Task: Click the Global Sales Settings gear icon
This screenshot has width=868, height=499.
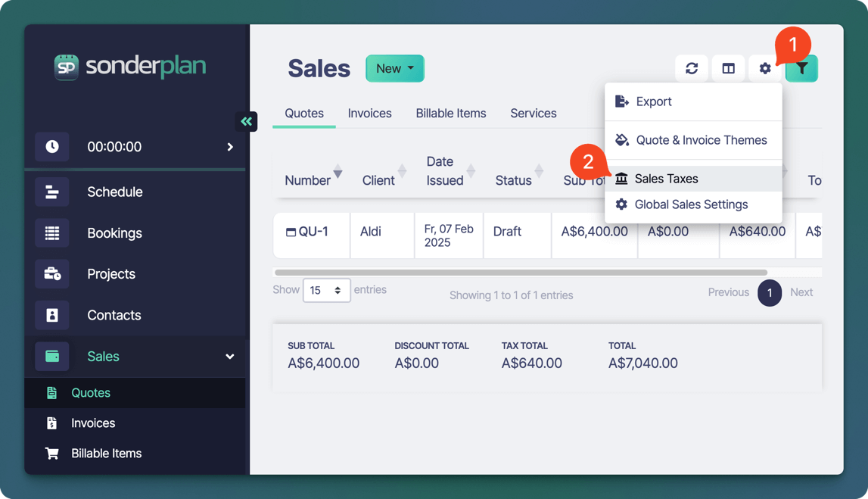Action: click(x=621, y=204)
